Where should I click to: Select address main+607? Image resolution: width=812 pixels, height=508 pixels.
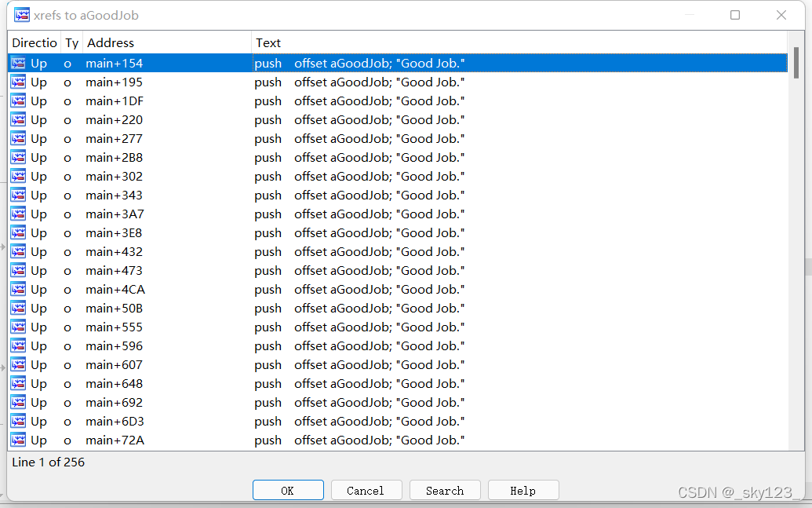pos(114,365)
